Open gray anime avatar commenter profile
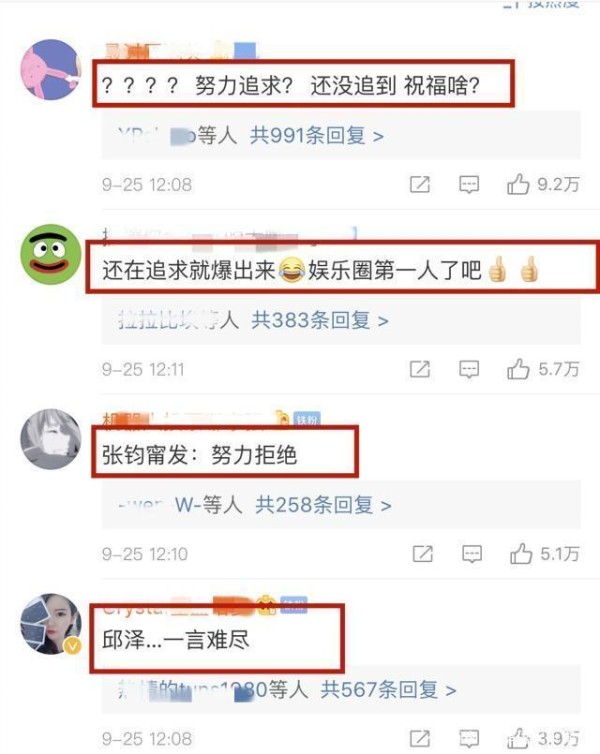The image size is (600, 754). pyautogui.click(x=50, y=439)
